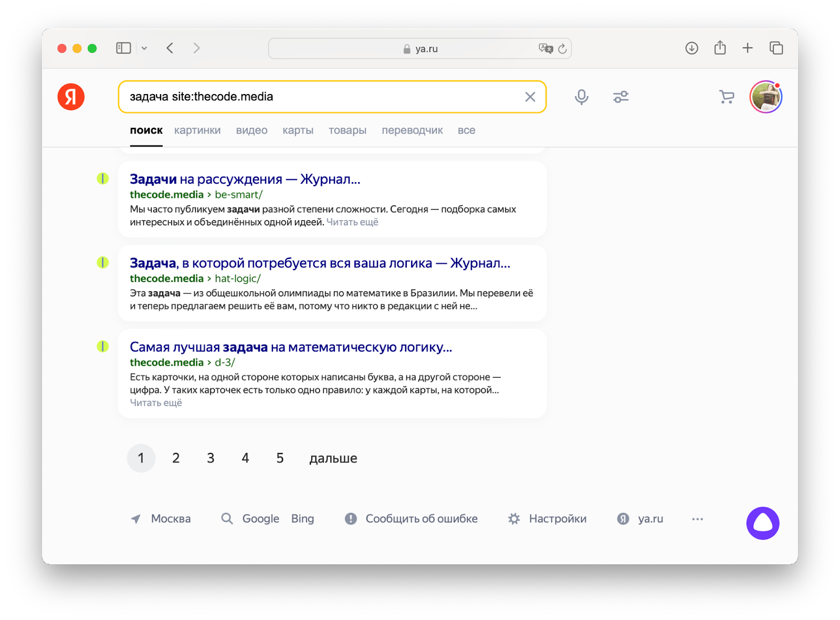This screenshot has height=620, width=840.
Task: Open the Downloads icon in the toolbar
Action: [x=691, y=48]
